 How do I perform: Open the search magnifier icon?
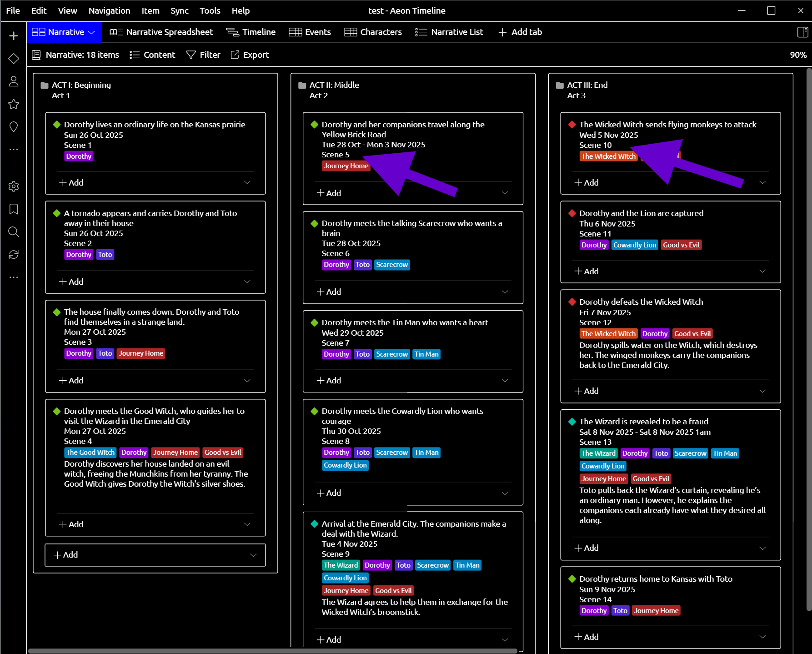pos(14,232)
